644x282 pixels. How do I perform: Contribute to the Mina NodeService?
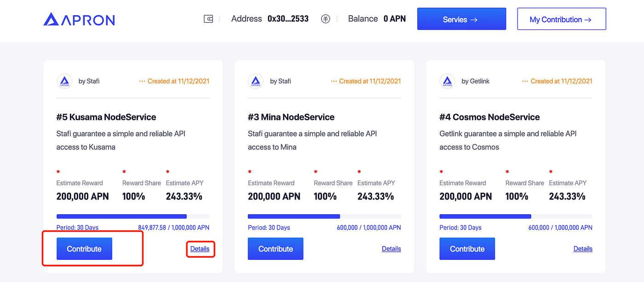coord(276,249)
